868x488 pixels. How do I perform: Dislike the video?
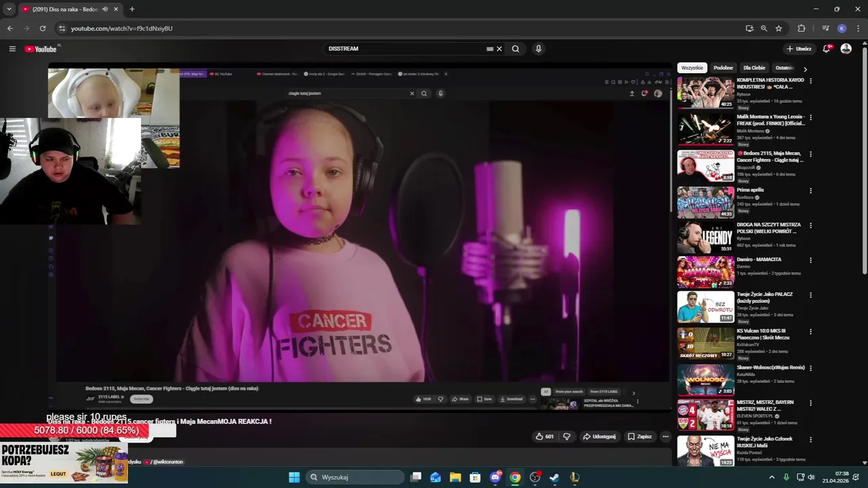[x=567, y=436]
